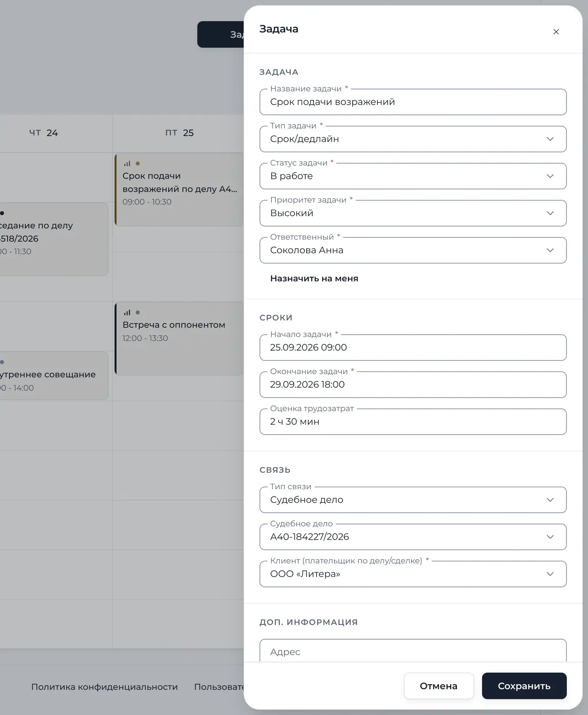Click the Окончание задачи date field
Screen dimensions: 588x715
[413, 385]
